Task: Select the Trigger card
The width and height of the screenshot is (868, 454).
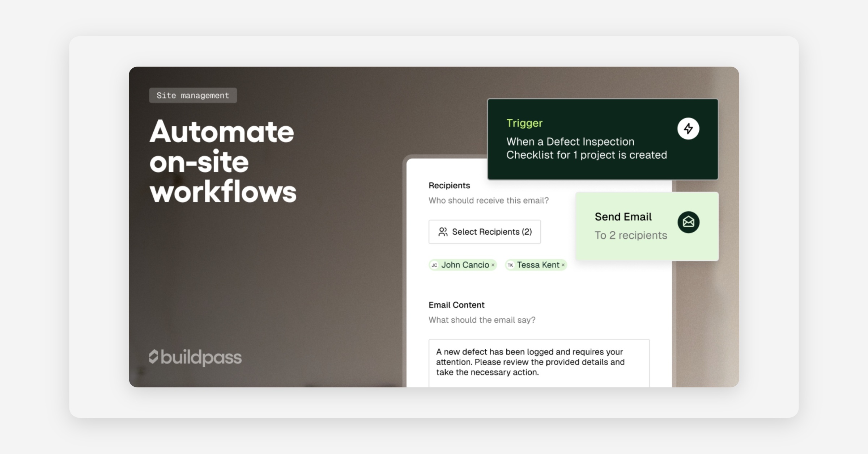Action: [x=603, y=139]
